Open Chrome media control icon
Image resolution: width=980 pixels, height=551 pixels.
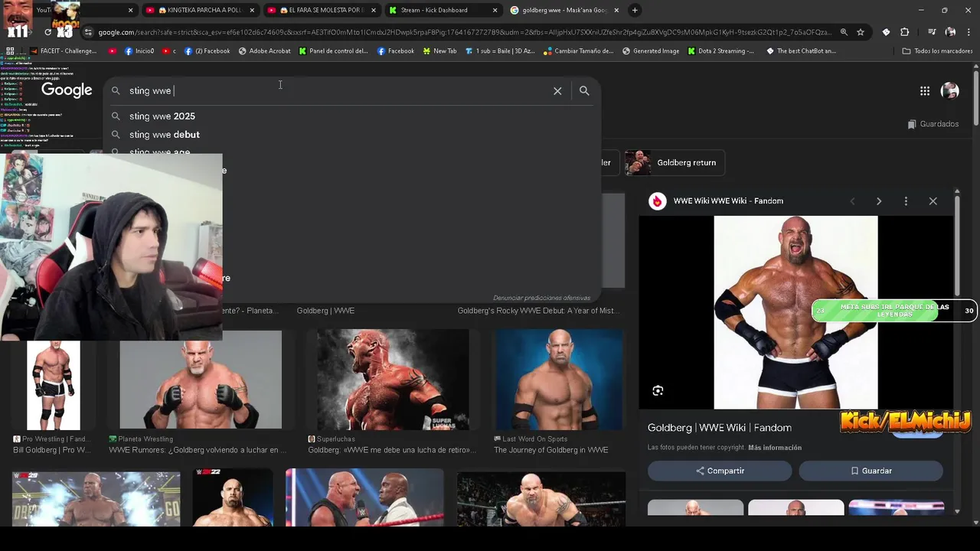click(x=932, y=32)
